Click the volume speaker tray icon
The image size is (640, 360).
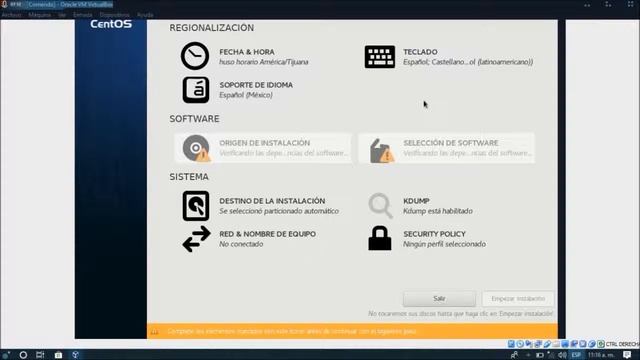coord(562,355)
